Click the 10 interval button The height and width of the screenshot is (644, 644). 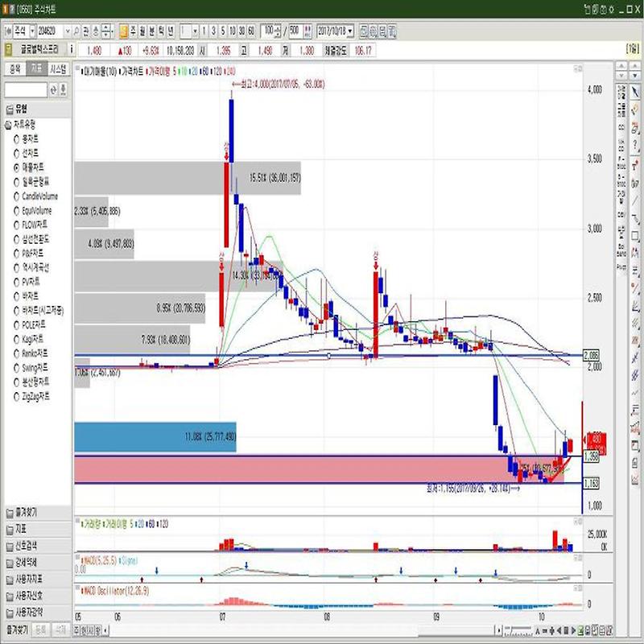pyautogui.click(x=233, y=31)
